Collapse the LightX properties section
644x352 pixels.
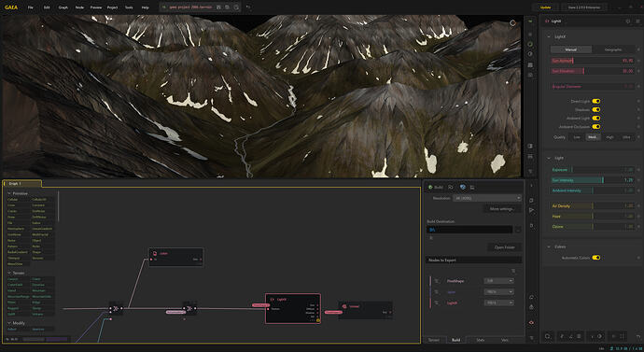click(x=549, y=36)
